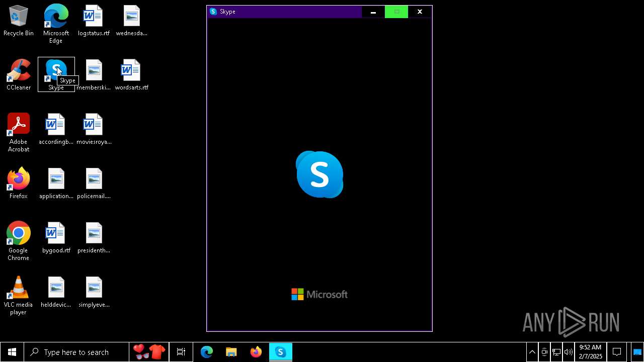Open the notifications action center
This screenshot has height=362, width=644.
point(617,352)
